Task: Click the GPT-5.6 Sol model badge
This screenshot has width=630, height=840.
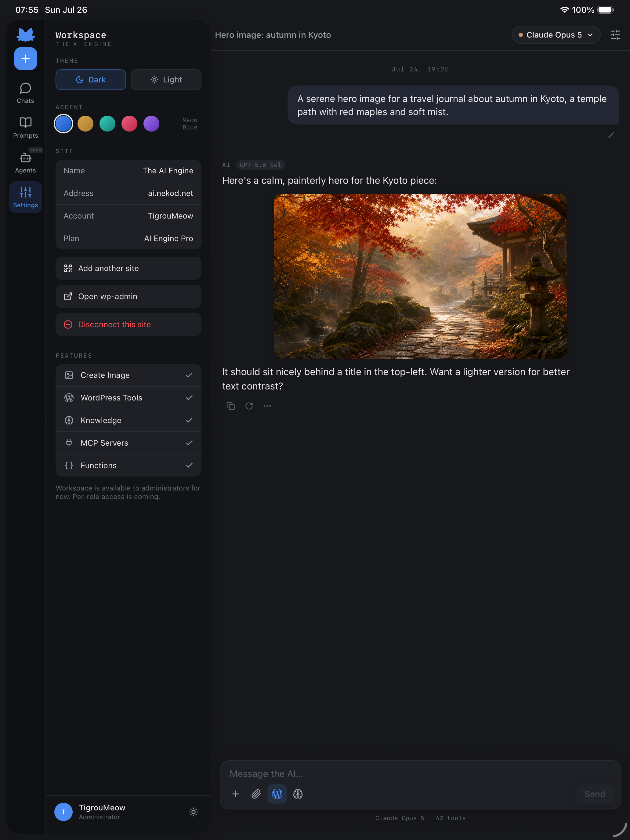Action: (260, 165)
